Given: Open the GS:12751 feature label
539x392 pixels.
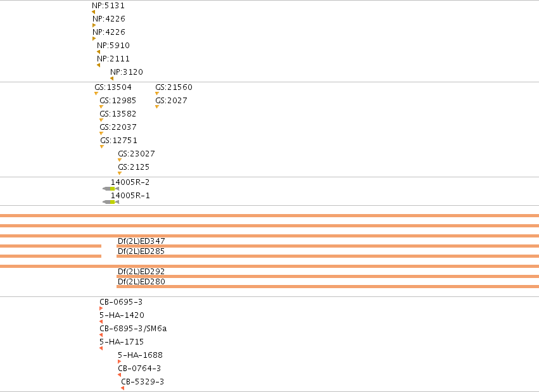Looking at the screenshot, I should point(118,141).
